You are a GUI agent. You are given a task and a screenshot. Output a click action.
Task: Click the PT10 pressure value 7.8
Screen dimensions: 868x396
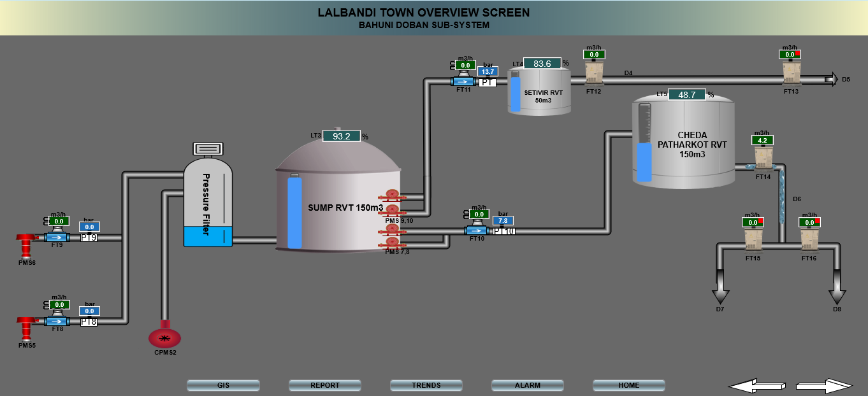click(503, 220)
